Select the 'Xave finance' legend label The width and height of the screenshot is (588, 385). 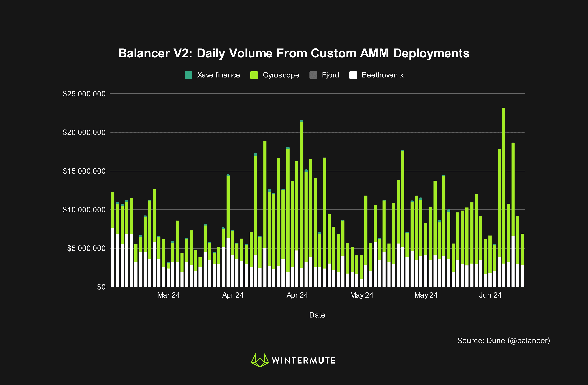[x=218, y=75]
